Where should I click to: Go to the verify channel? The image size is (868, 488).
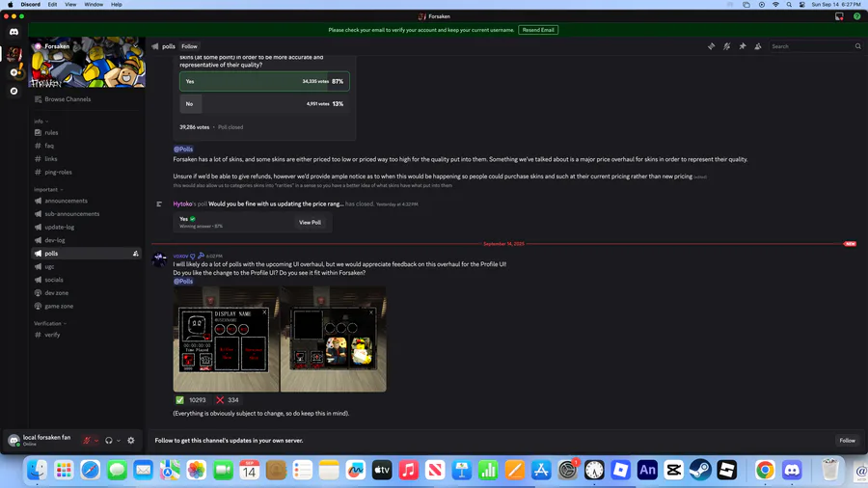[x=87, y=335]
